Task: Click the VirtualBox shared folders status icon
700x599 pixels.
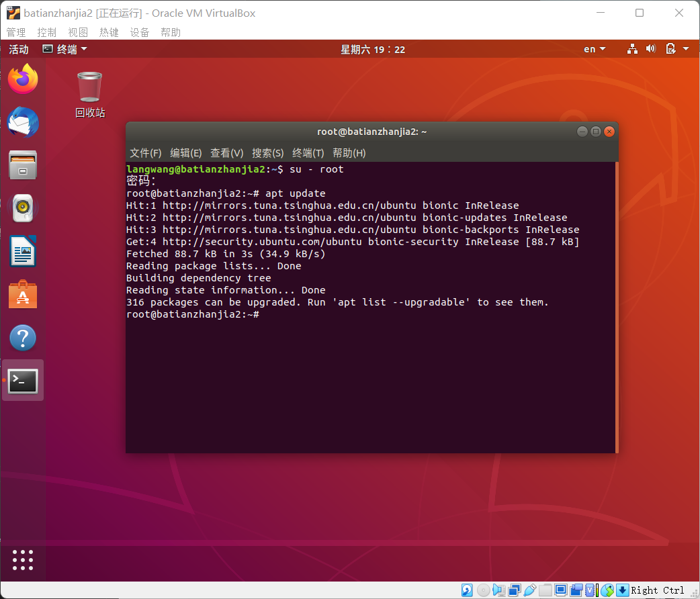Action: click(545, 590)
